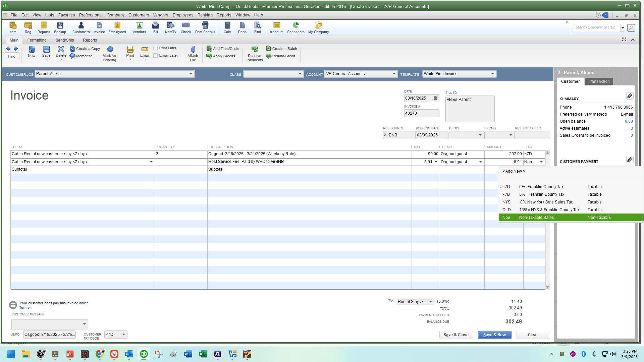This screenshot has width=644, height=362.
Task: Click the Save & New button
Action: 494,335
